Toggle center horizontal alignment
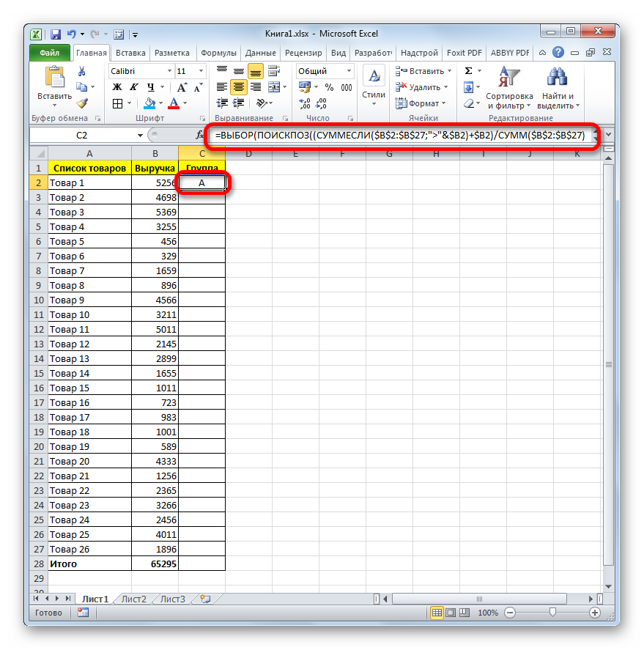This screenshot has width=644, height=650. point(239,87)
